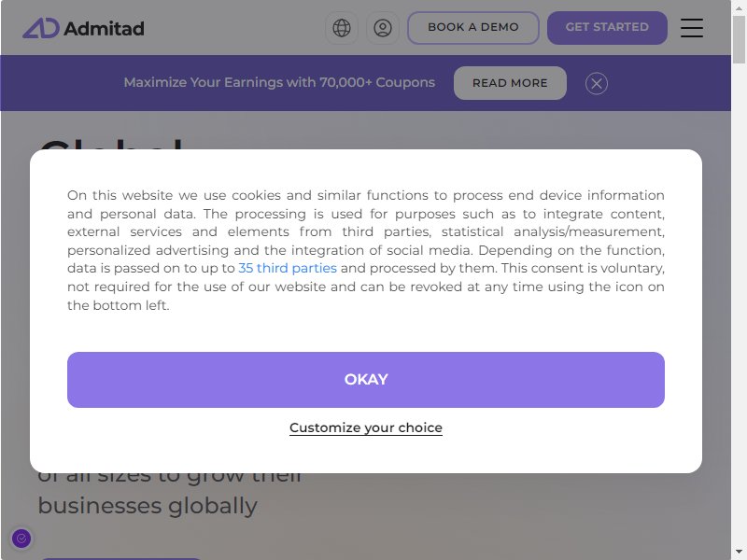This screenshot has width=747, height=560.
Task: Click BOOK A DEMO button
Action: click(x=473, y=28)
